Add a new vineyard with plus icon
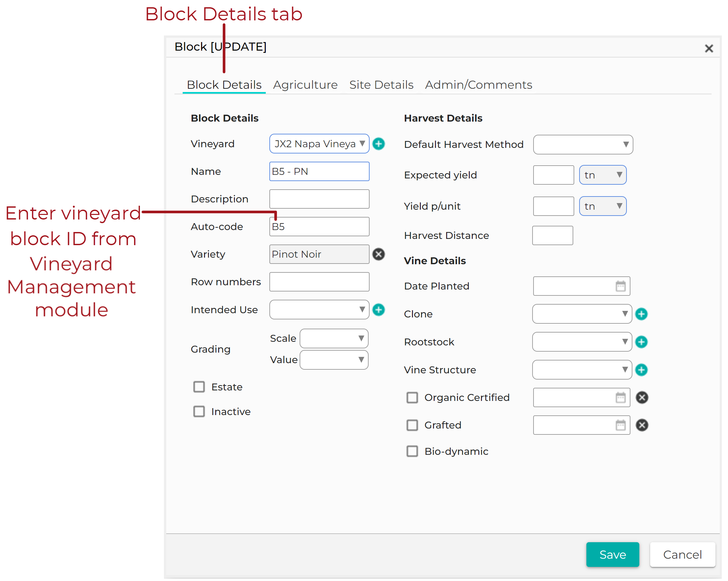Image resolution: width=728 pixels, height=581 pixels. coord(378,144)
